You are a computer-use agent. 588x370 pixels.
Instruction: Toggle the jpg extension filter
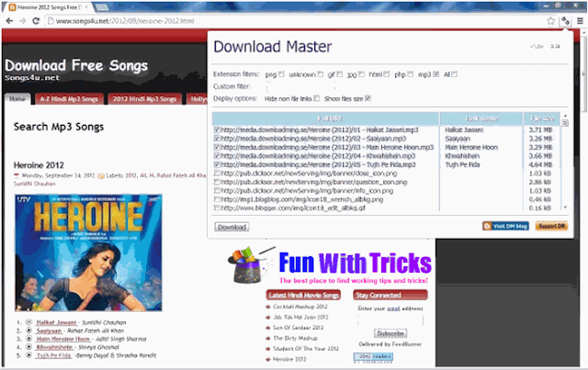[361, 74]
